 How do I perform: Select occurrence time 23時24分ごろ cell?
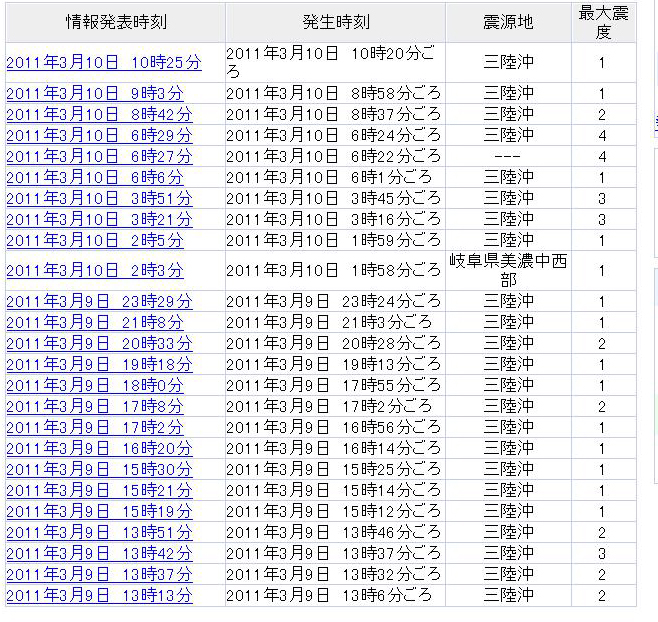point(335,301)
